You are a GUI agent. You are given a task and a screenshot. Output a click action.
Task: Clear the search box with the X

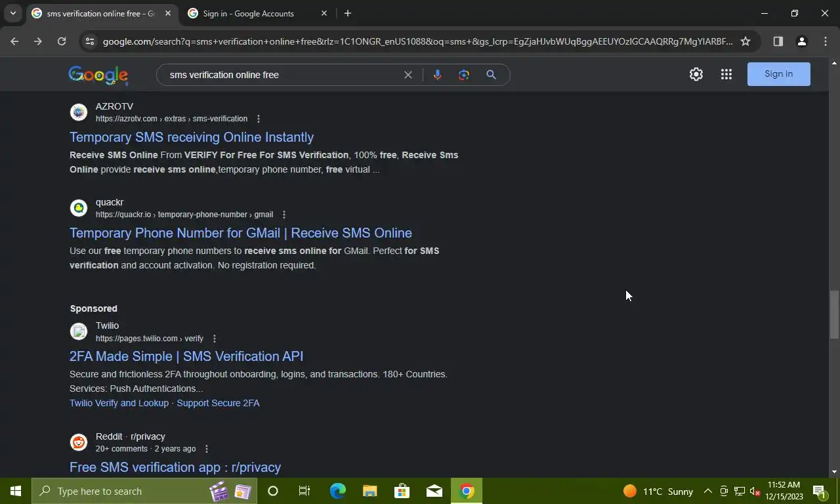pyautogui.click(x=408, y=75)
